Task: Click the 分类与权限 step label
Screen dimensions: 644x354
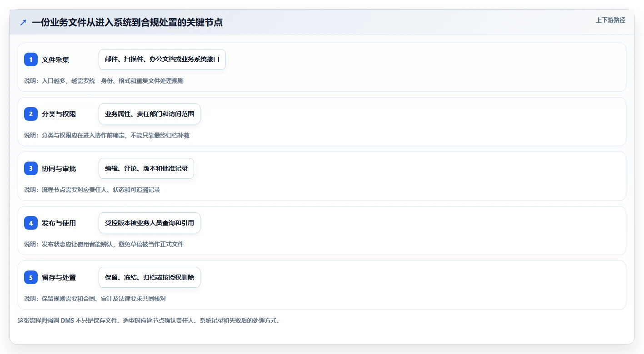Action: (x=59, y=114)
